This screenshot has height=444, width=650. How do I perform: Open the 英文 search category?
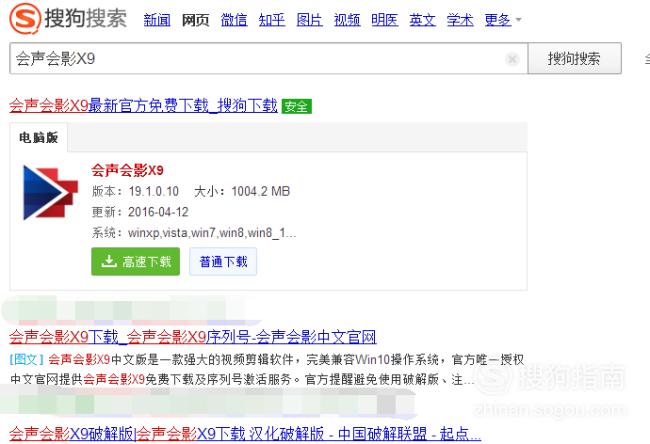(422, 19)
